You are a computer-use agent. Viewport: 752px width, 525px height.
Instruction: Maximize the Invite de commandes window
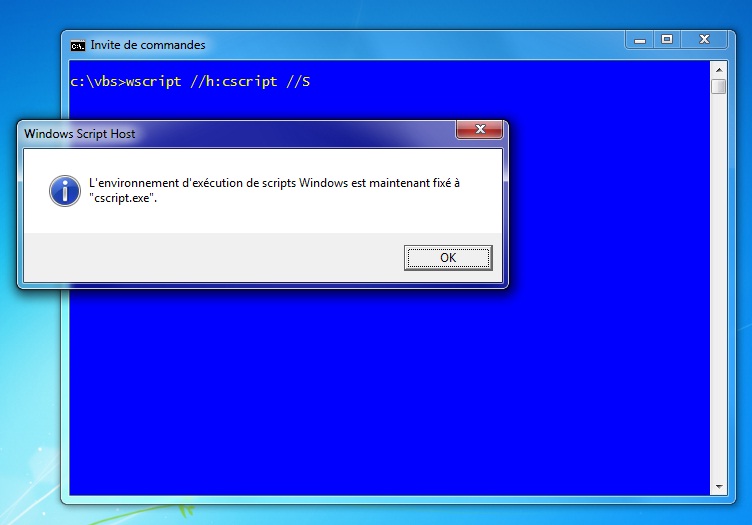(x=667, y=40)
